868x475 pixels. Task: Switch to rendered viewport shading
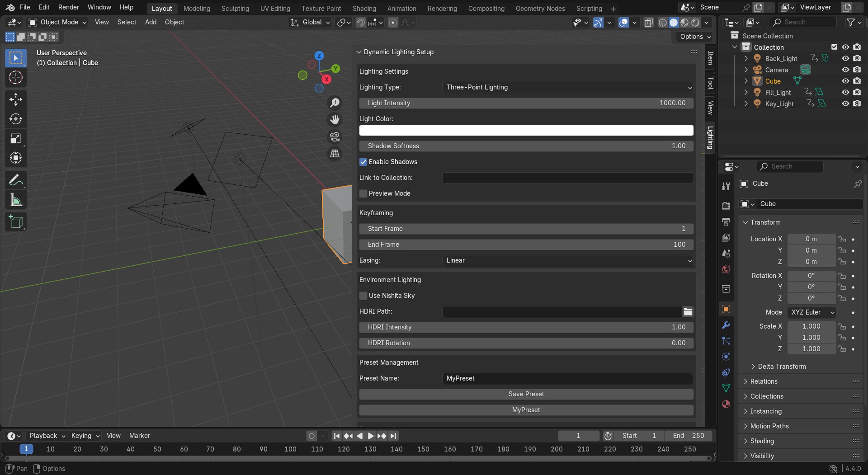696,23
